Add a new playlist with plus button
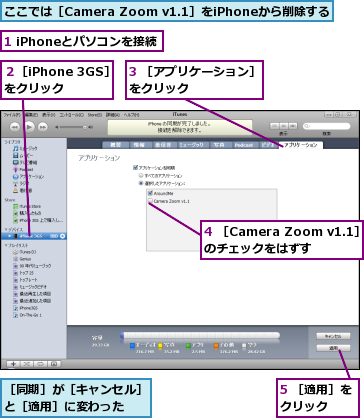The width and height of the screenshot is (364, 418). (14, 364)
